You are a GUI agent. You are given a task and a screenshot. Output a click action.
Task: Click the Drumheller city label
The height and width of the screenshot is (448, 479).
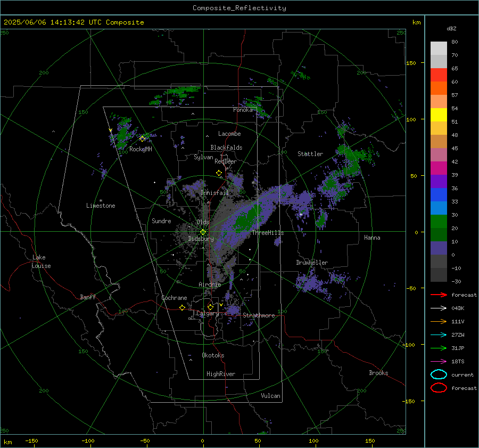pyautogui.click(x=312, y=263)
